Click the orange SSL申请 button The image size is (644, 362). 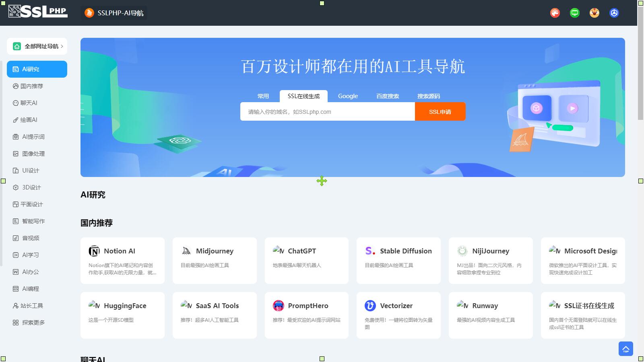tap(440, 111)
